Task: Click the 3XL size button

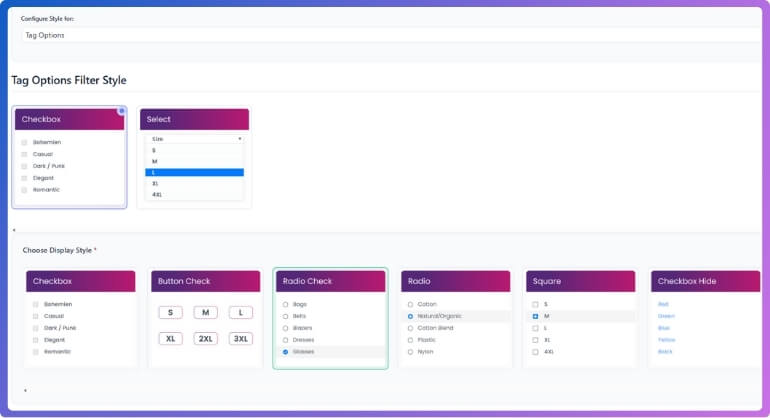Action: click(240, 338)
